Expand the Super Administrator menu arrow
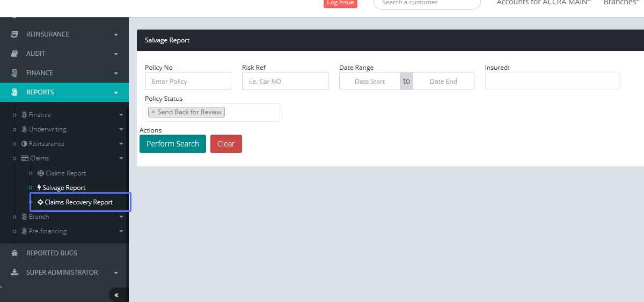 116,273
